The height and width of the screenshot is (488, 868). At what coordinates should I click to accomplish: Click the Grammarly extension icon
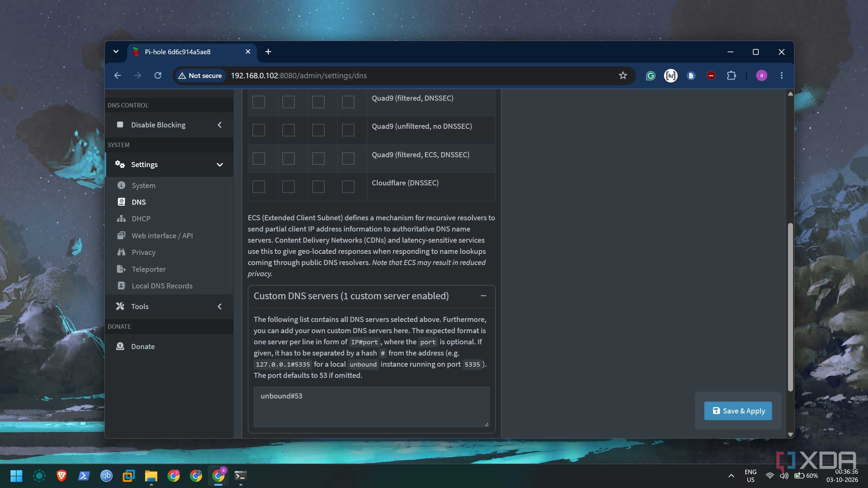[x=650, y=76]
